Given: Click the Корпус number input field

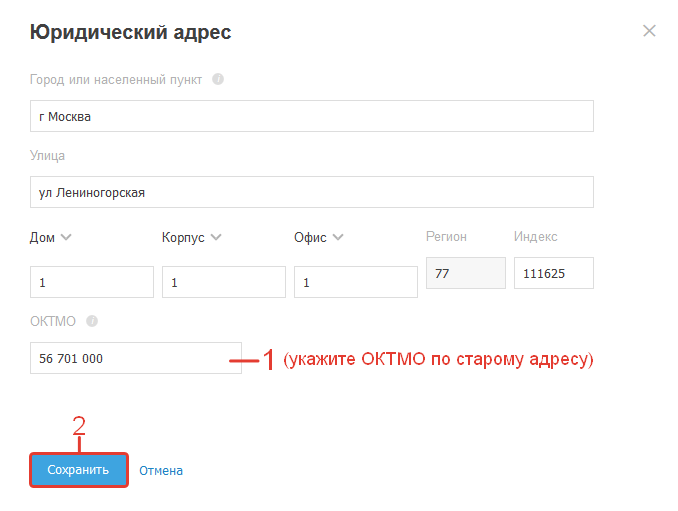Looking at the screenshot, I should (x=224, y=282).
